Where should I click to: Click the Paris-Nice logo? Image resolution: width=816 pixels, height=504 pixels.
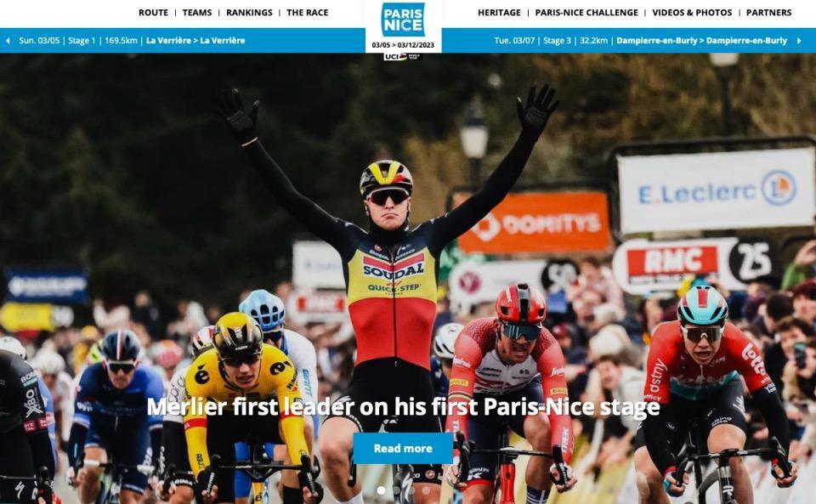click(403, 20)
